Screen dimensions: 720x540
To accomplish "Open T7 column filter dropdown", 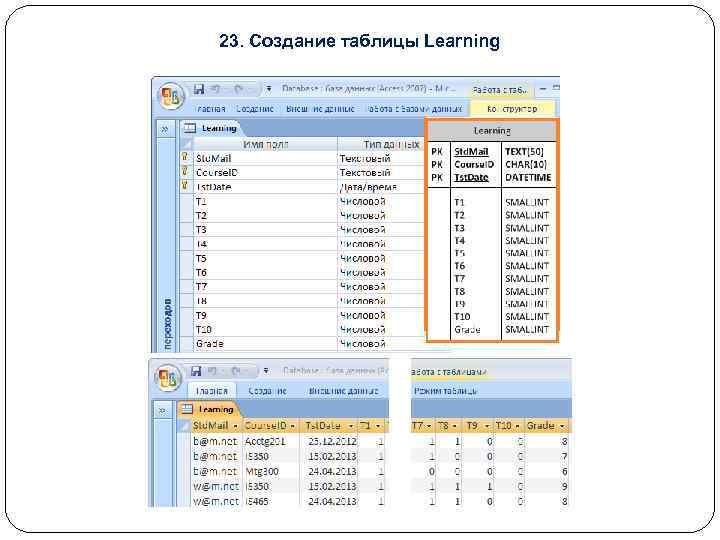I will pyautogui.click(x=429, y=427).
